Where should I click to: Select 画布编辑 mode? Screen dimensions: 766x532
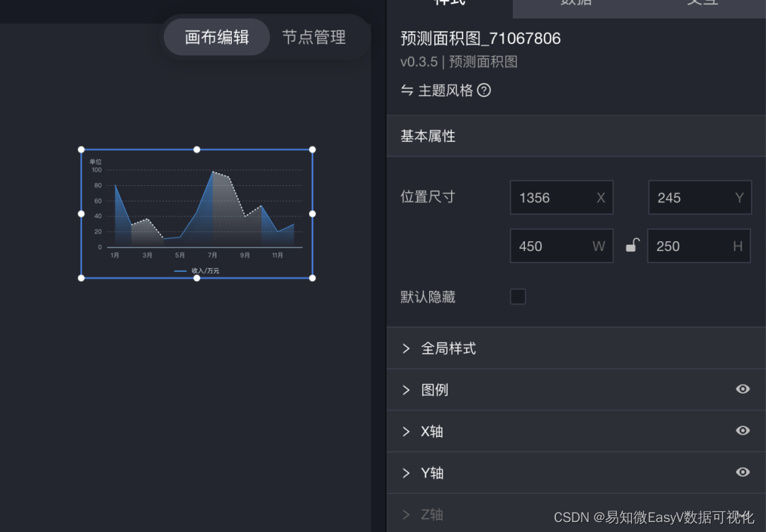[x=216, y=37]
